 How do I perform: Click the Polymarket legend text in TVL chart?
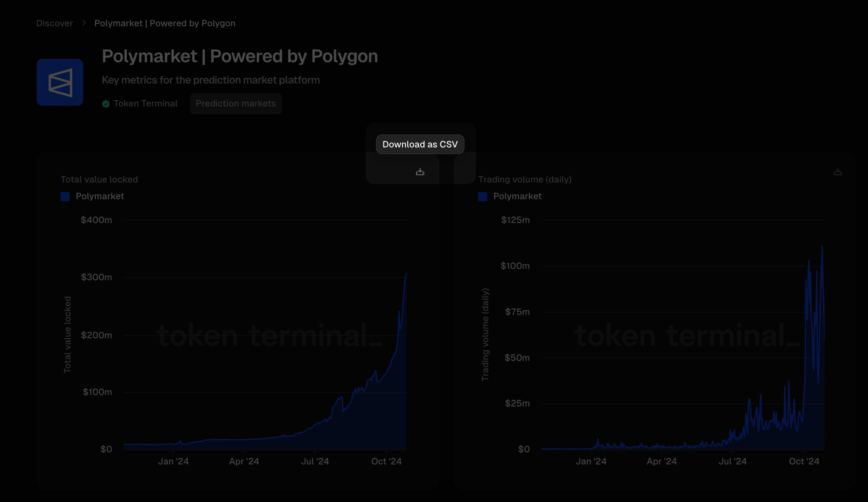[x=100, y=196]
